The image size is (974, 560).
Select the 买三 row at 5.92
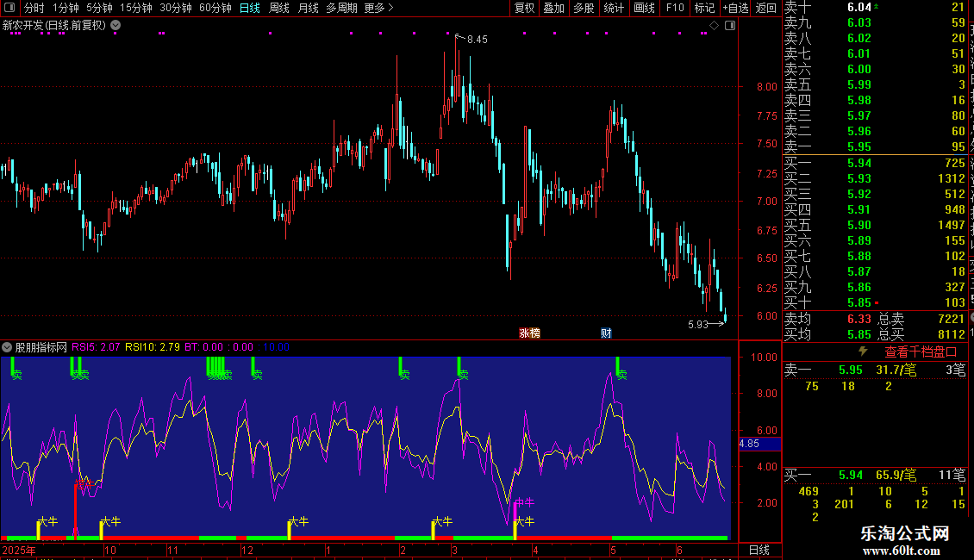point(875,195)
